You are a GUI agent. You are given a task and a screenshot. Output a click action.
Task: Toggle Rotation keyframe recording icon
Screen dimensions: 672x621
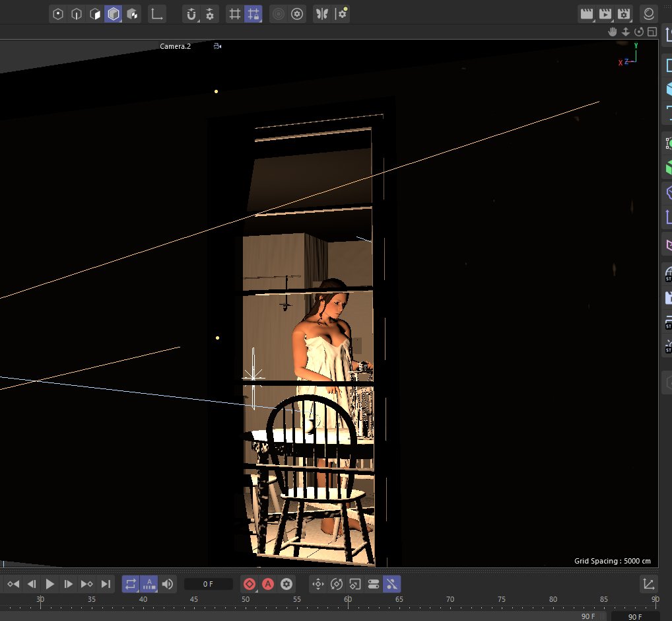coord(337,584)
